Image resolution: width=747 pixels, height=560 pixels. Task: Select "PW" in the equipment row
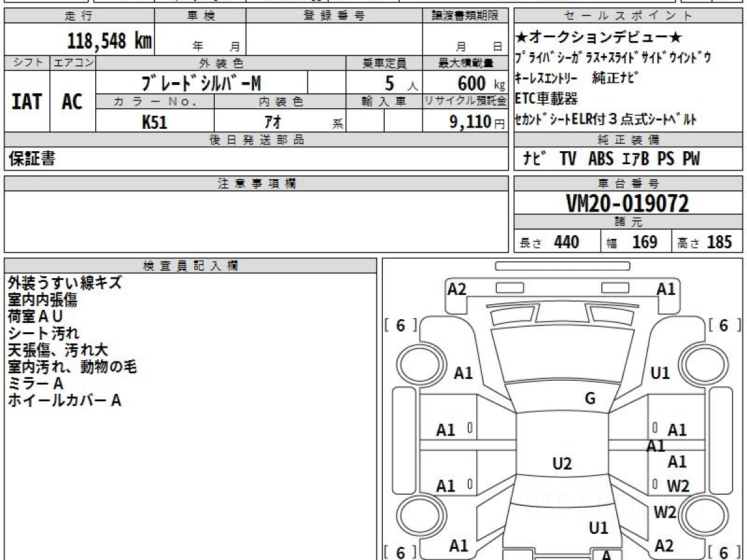pos(691,159)
